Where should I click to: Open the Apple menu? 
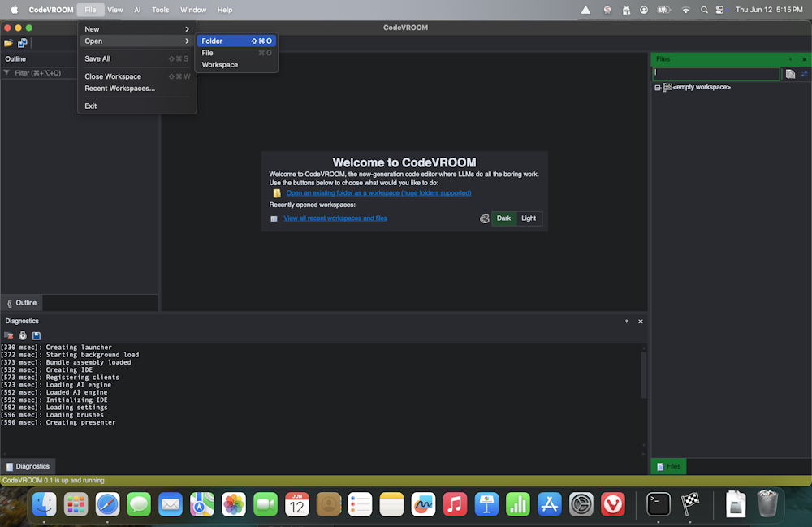[15, 10]
